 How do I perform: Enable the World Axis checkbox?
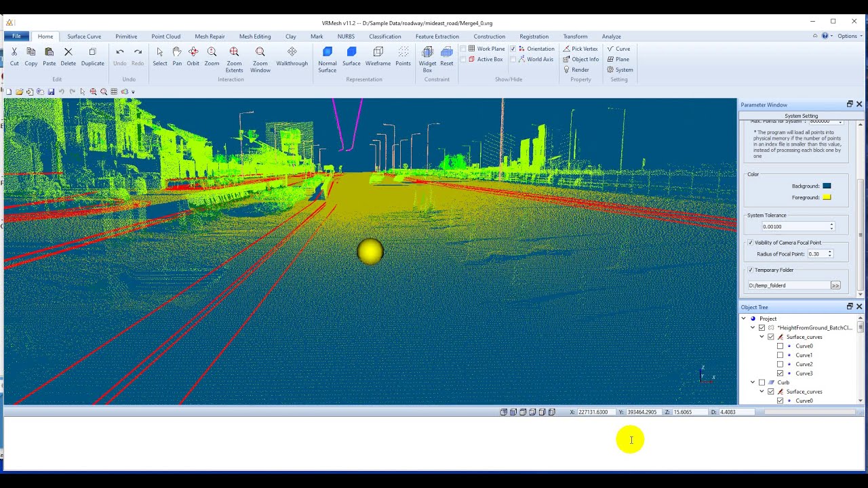(x=513, y=59)
